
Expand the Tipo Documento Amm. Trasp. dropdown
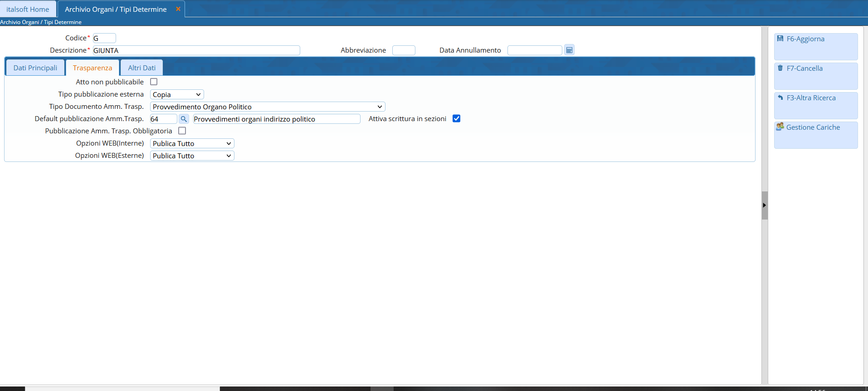[267, 107]
